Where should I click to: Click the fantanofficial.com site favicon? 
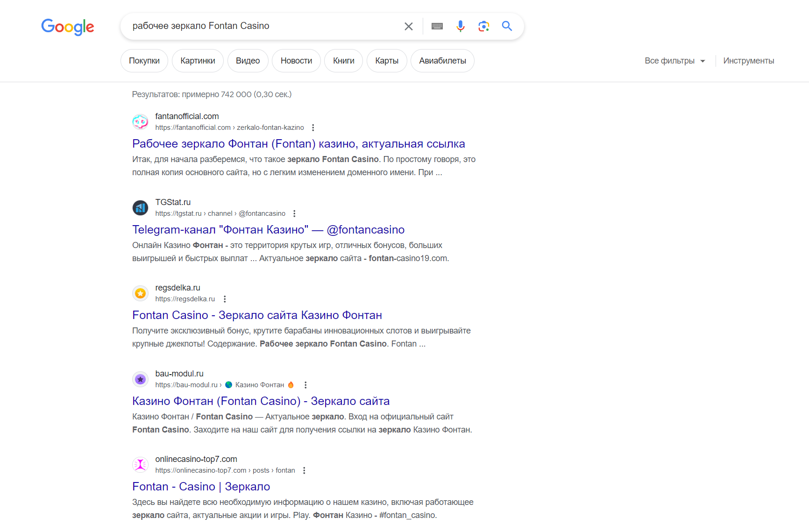pyautogui.click(x=140, y=122)
